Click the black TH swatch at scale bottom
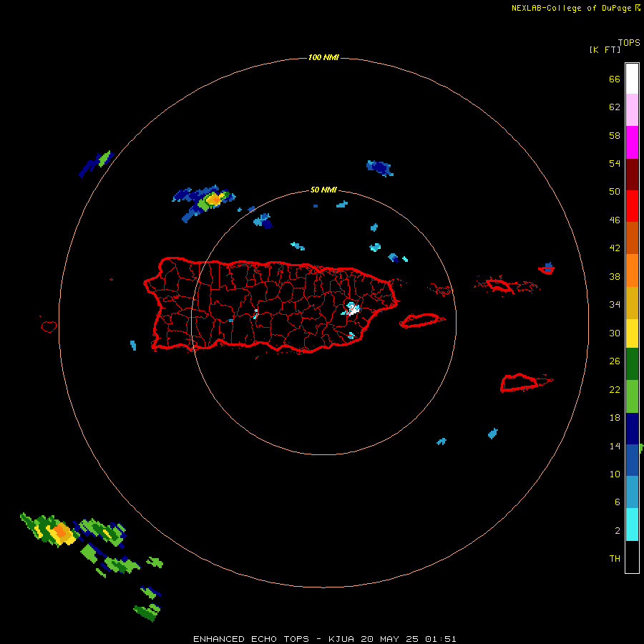Viewport: 644px width, 644px height. click(632, 557)
